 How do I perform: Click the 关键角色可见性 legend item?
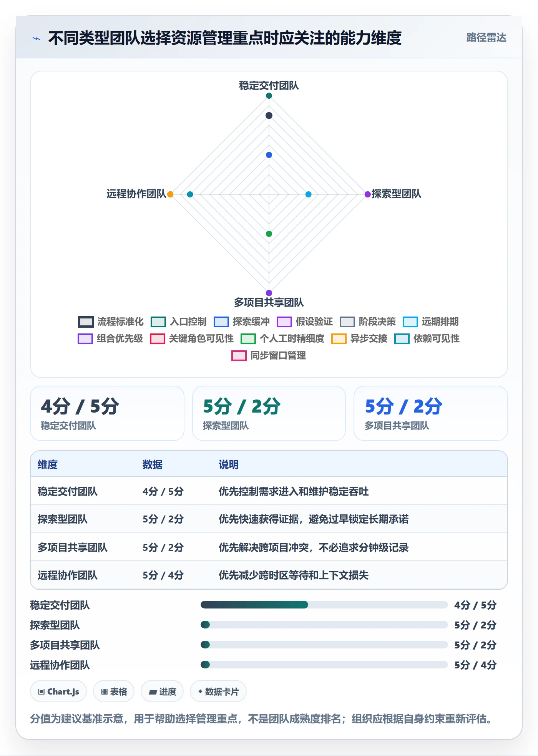click(192, 338)
